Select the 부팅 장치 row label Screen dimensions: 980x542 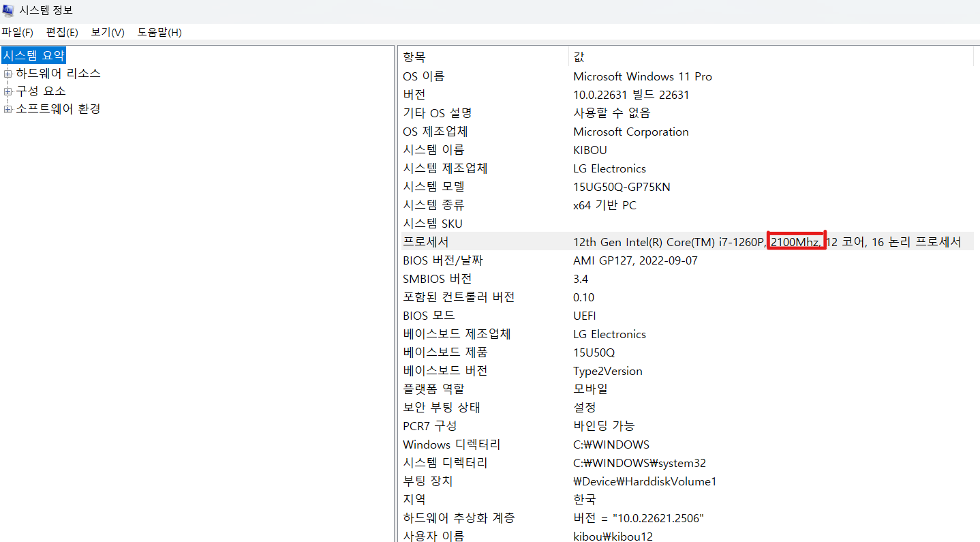click(427, 481)
